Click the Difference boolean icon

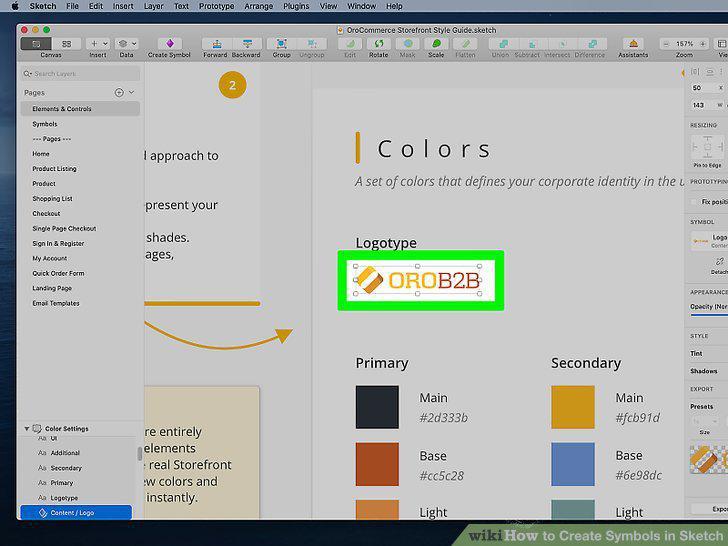point(592,44)
